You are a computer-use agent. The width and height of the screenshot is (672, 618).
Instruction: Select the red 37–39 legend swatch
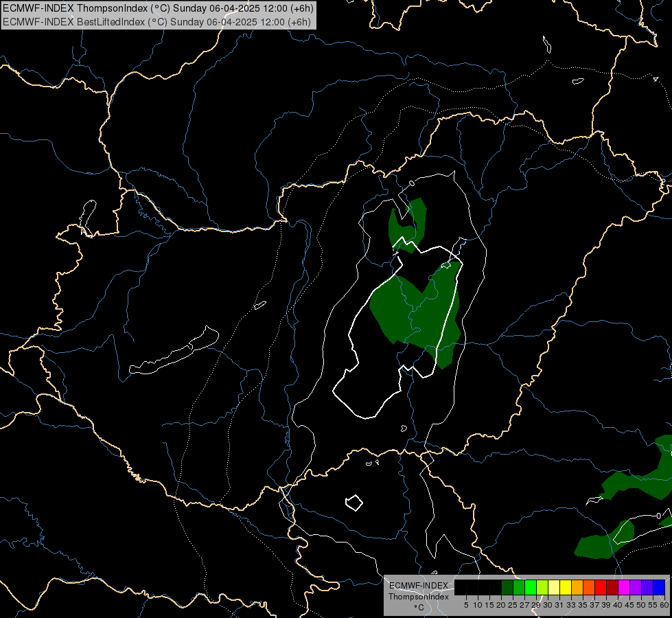coord(601,587)
